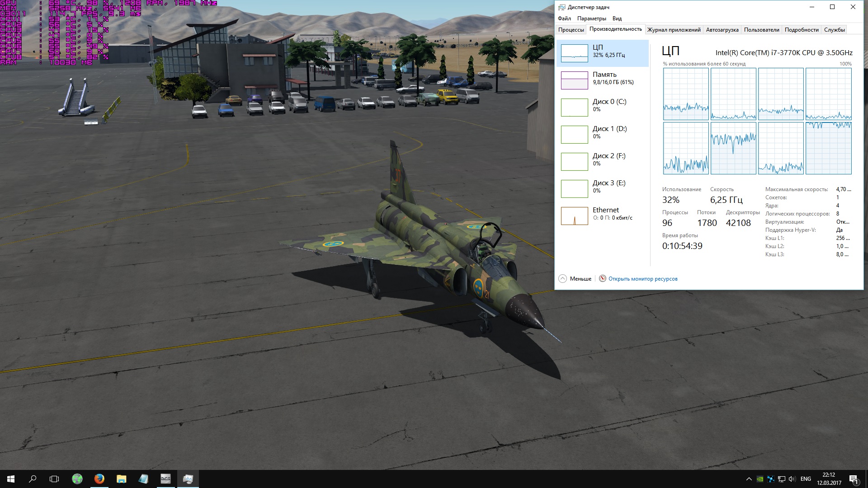
Task: Show hidden tray icons
Action: [749, 479]
